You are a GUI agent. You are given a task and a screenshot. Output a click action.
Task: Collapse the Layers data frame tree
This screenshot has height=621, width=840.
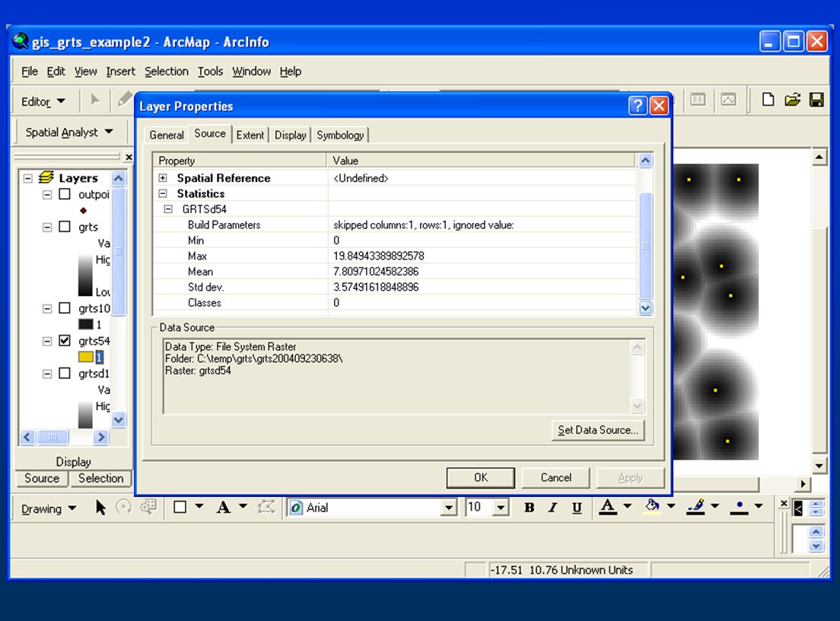click(28, 178)
